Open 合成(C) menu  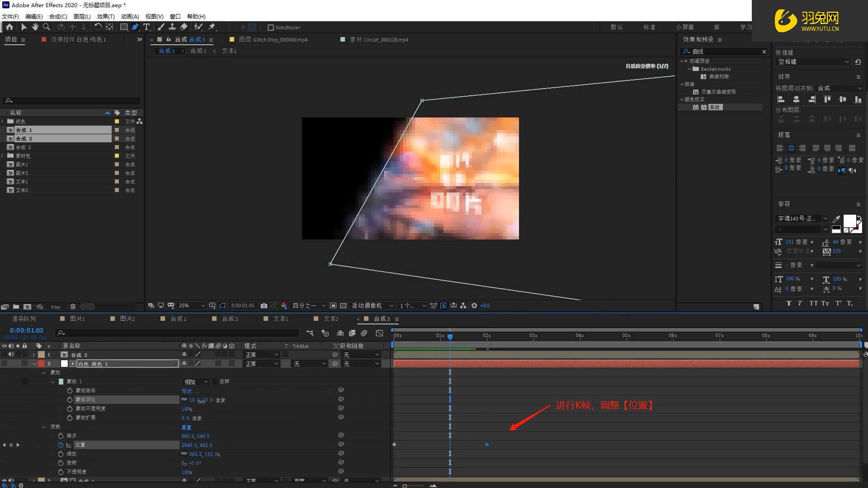[x=58, y=16]
